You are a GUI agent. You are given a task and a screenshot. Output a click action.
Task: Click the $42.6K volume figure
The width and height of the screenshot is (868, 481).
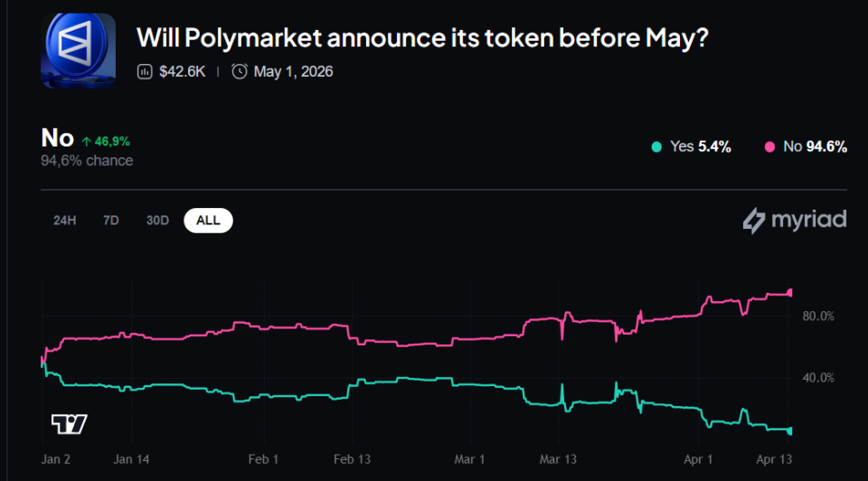coord(181,71)
